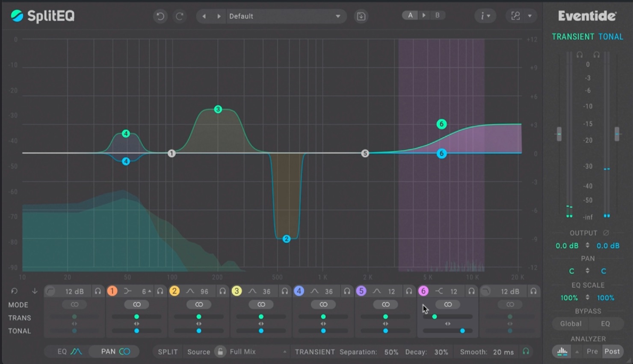Image resolution: width=633 pixels, height=364 pixels.
Task: Change band 3 peak filter shape
Action: 252,291
